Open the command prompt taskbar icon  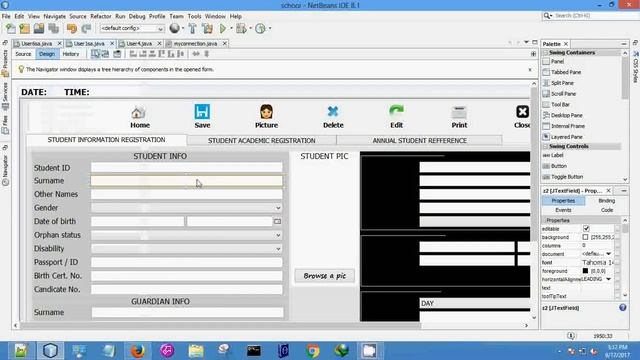[x=254, y=351]
